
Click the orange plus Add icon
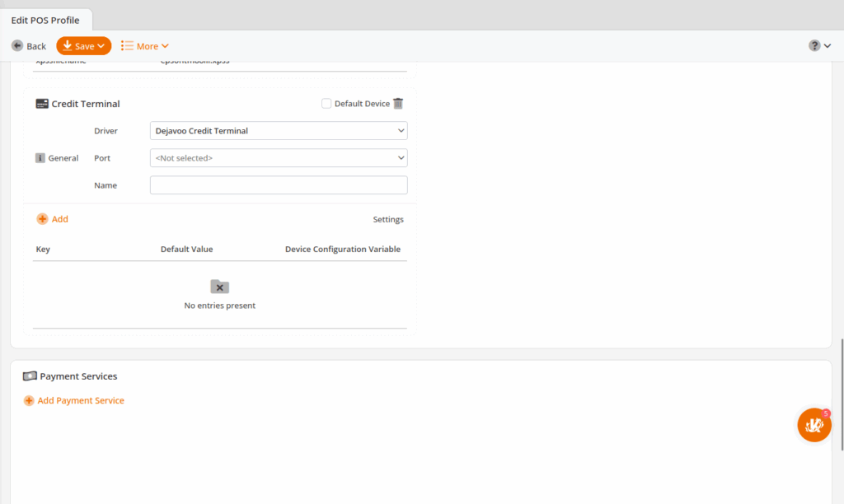click(42, 219)
